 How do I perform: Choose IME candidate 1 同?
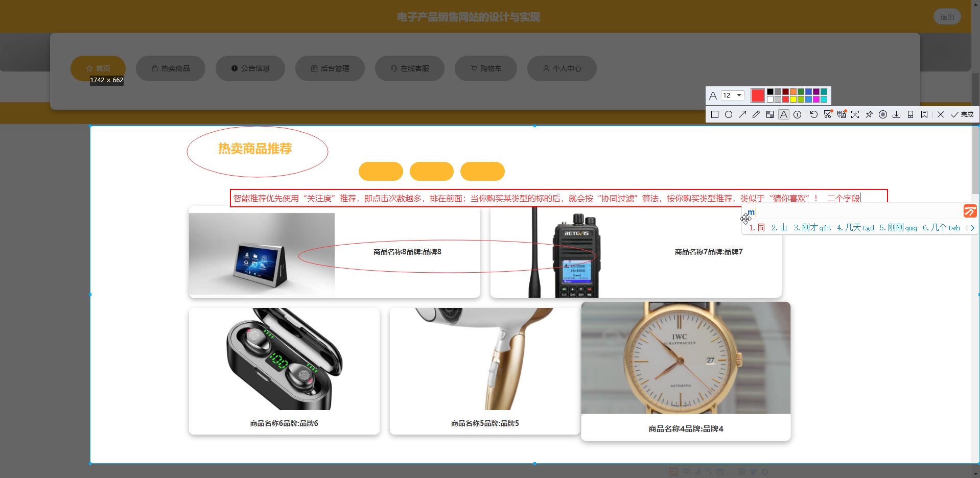click(757, 228)
